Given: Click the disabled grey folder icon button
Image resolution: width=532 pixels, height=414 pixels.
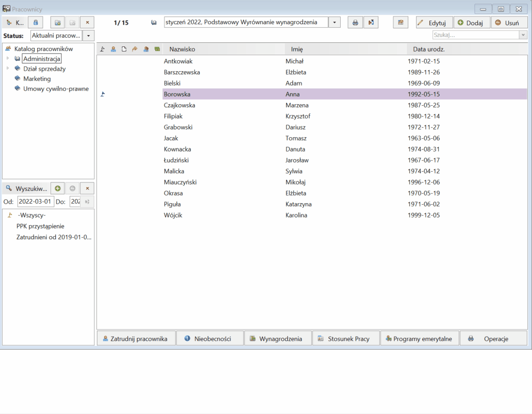Looking at the screenshot, I should 72,23.
